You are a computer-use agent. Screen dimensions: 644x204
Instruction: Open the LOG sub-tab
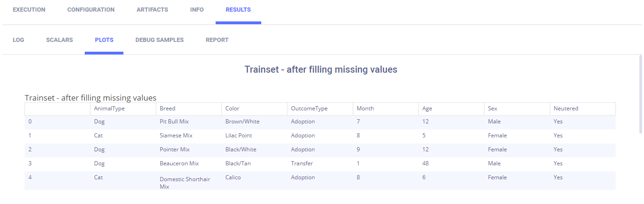[19, 40]
